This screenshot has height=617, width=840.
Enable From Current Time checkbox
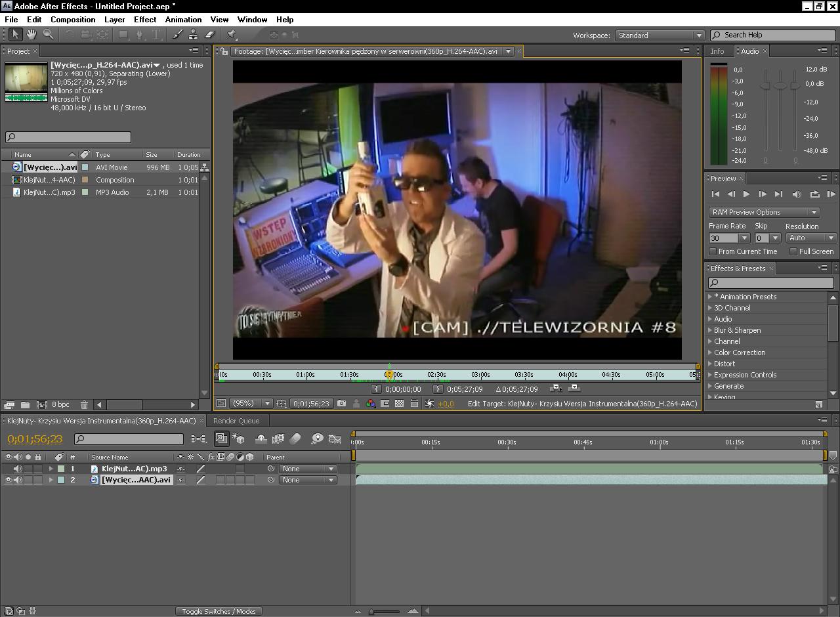[713, 251]
